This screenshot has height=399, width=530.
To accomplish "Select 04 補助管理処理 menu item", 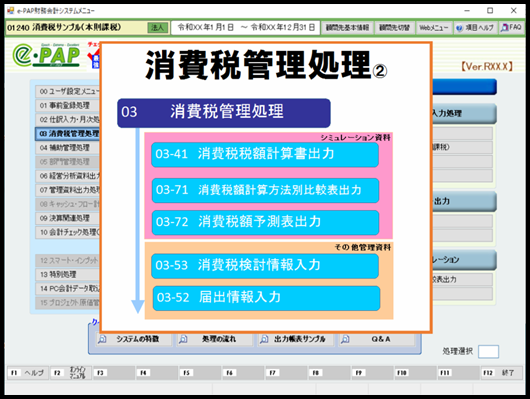I will [x=68, y=148].
